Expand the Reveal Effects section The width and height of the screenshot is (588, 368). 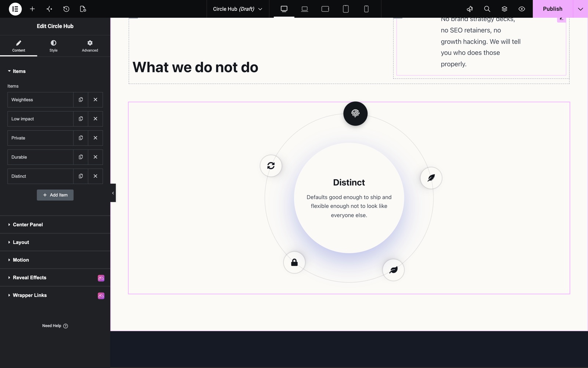click(55, 277)
